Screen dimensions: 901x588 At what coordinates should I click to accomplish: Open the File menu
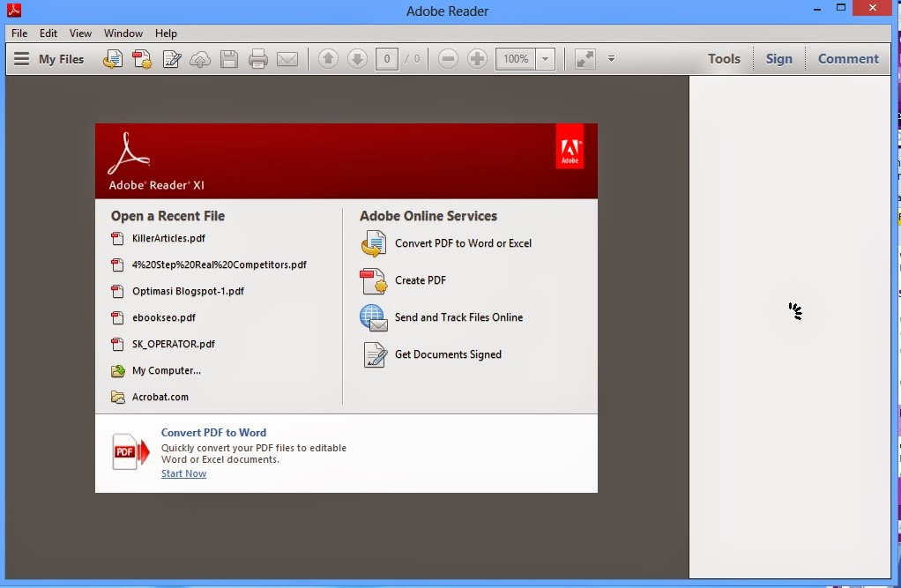pyautogui.click(x=18, y=33)
